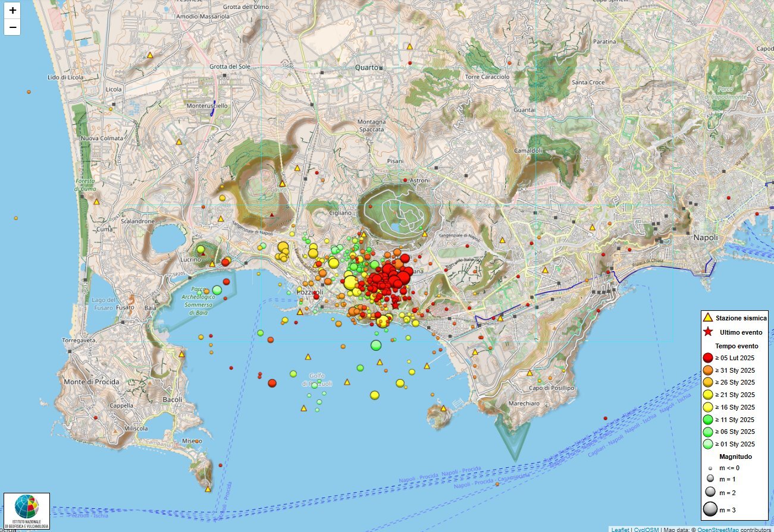Viewport: 774px width, 532px height.
Task: Click the green swatch for ≥ 11 Sty 2025
Action: (708, 420)
